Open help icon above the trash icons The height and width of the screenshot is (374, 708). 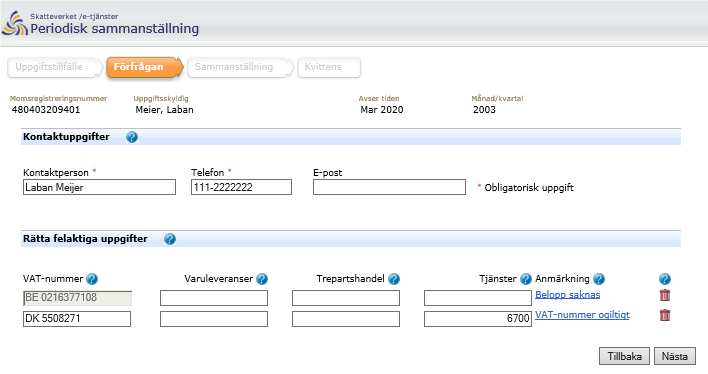point(665,279)
